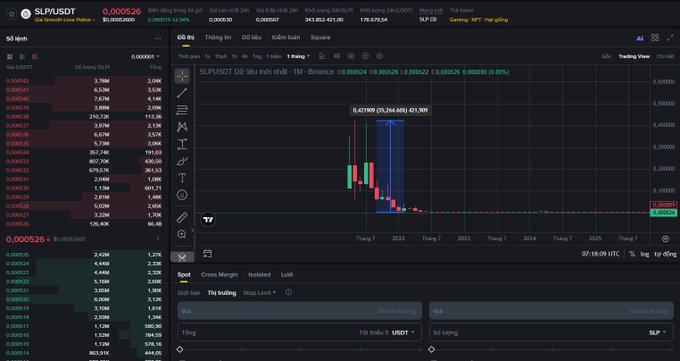The image size is (680, 361).
Task: Select the brush drawing tool
Action: tap(182, 161)
